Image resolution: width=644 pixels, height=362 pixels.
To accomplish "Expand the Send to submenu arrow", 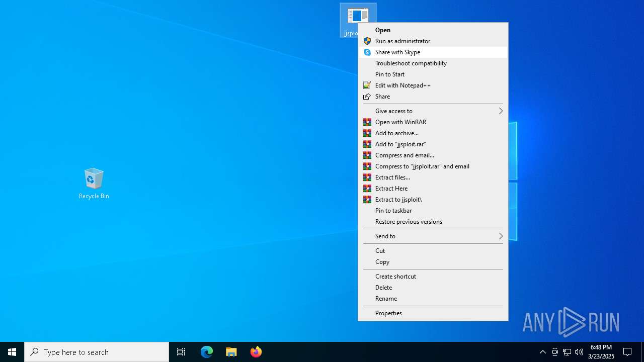I will click(x=501, y=236).
